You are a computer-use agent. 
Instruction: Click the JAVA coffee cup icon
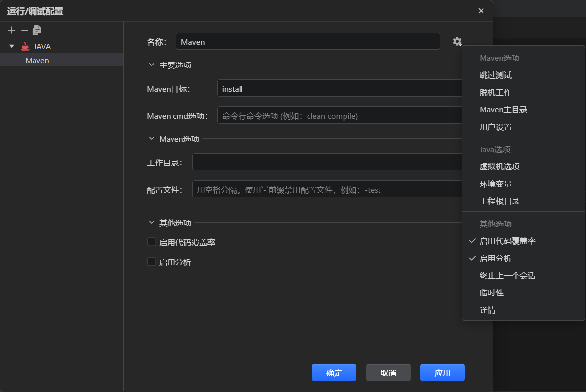click(25, 47)
